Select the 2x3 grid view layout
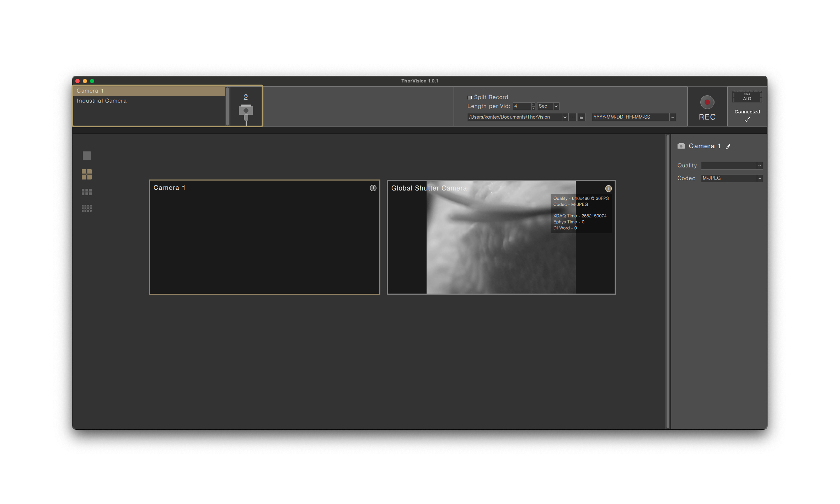 coord(86,192)
